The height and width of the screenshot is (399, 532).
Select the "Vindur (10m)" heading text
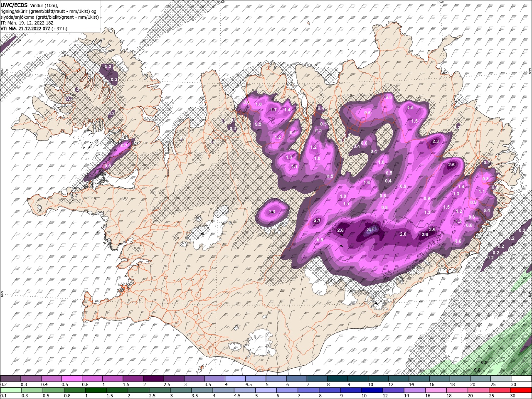44,5
